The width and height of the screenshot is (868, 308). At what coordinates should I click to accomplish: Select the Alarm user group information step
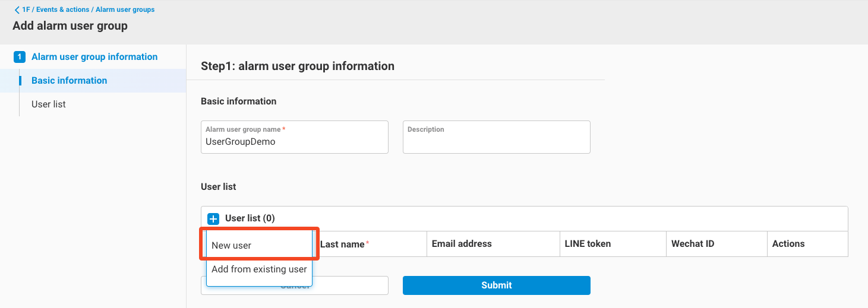tap(94, 57)
